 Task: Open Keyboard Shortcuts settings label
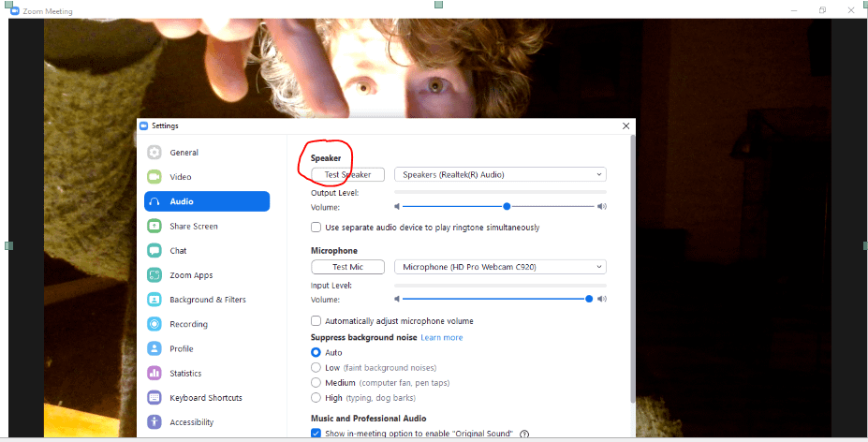(206, 398)
